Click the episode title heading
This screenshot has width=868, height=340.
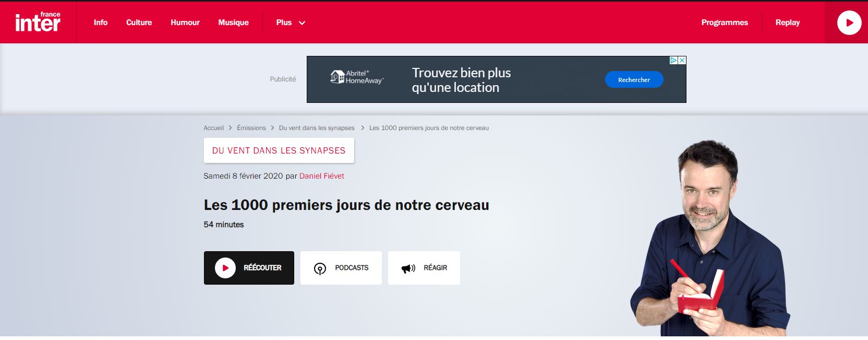tap(346, 205)
